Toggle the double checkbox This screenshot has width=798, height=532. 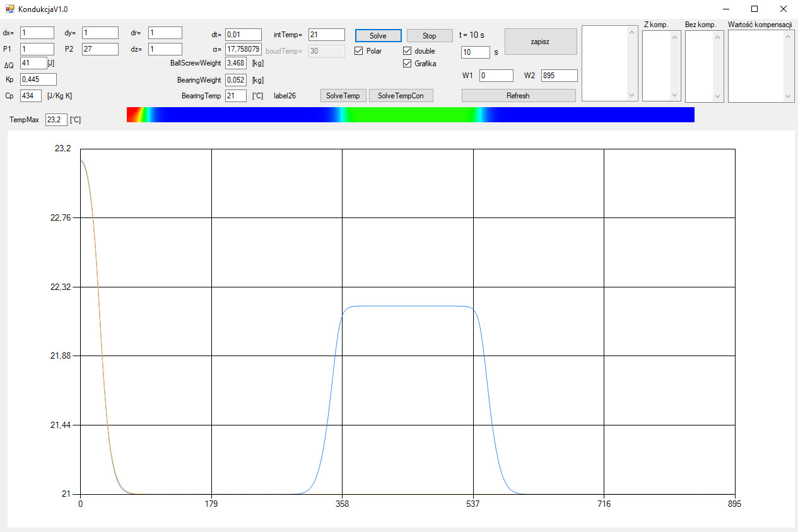point(407,51)
